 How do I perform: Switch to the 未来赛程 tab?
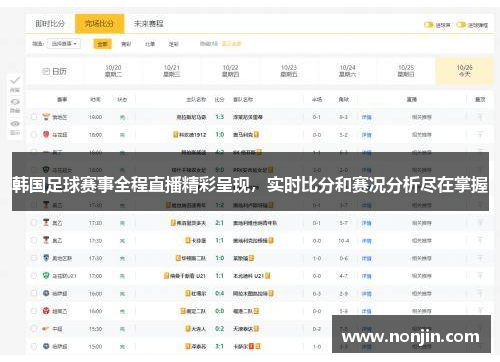click(149, 24)
